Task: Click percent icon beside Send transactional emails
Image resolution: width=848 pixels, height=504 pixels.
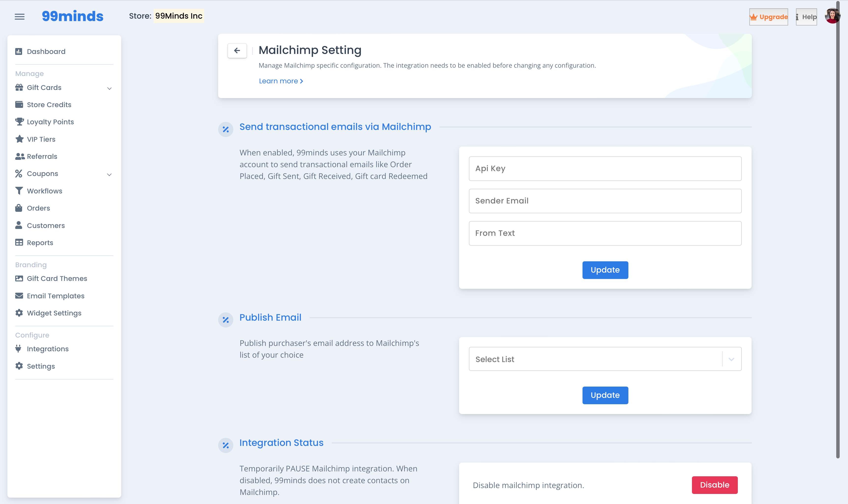Action: (x=226, y=129)
